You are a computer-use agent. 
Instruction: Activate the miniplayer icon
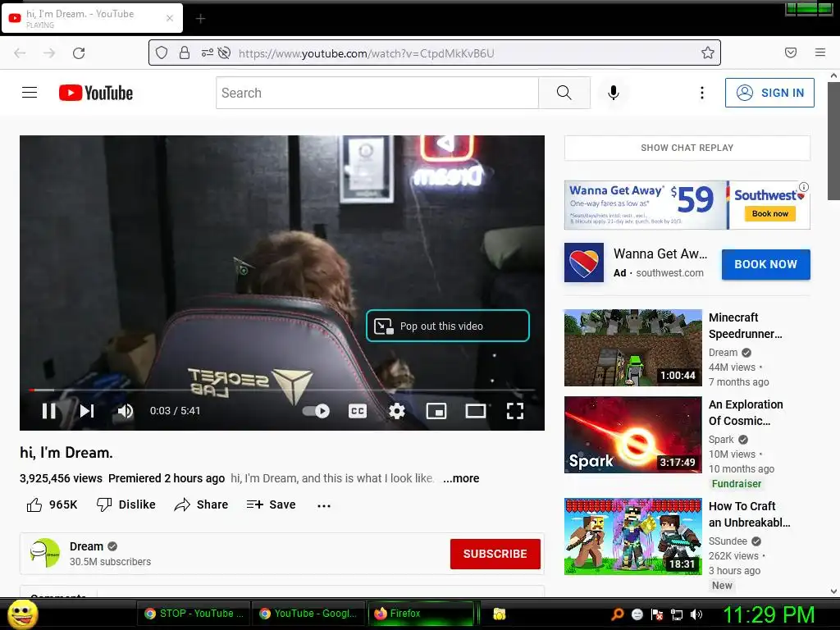coord(436,411)
